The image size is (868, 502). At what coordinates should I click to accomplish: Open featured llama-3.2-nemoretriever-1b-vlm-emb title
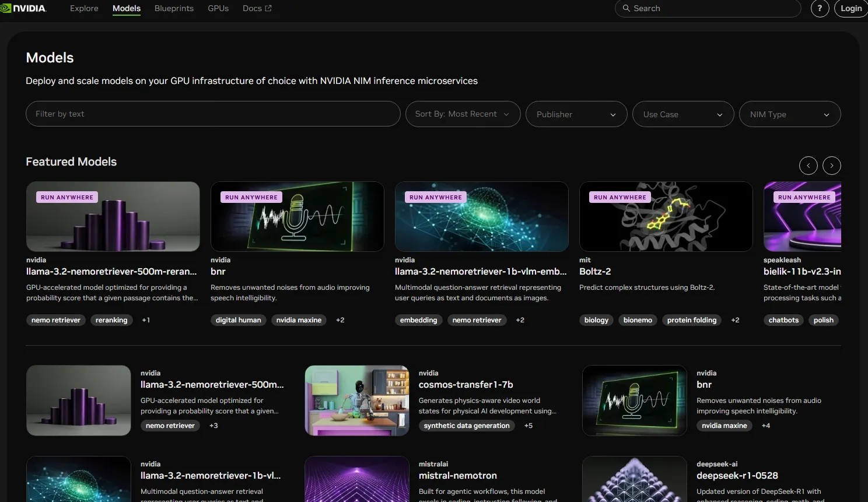[x=481, y=272]
